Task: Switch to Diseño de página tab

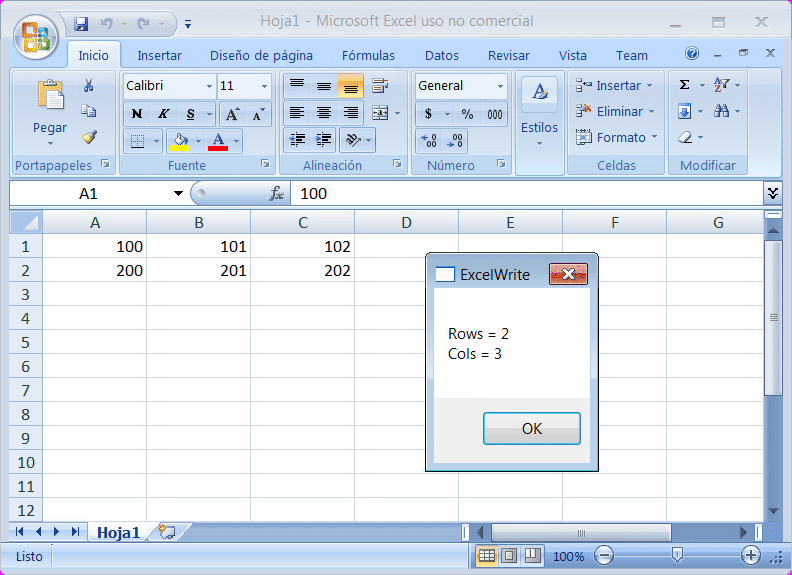Action: pyautogui.click(x=261, y=56)
